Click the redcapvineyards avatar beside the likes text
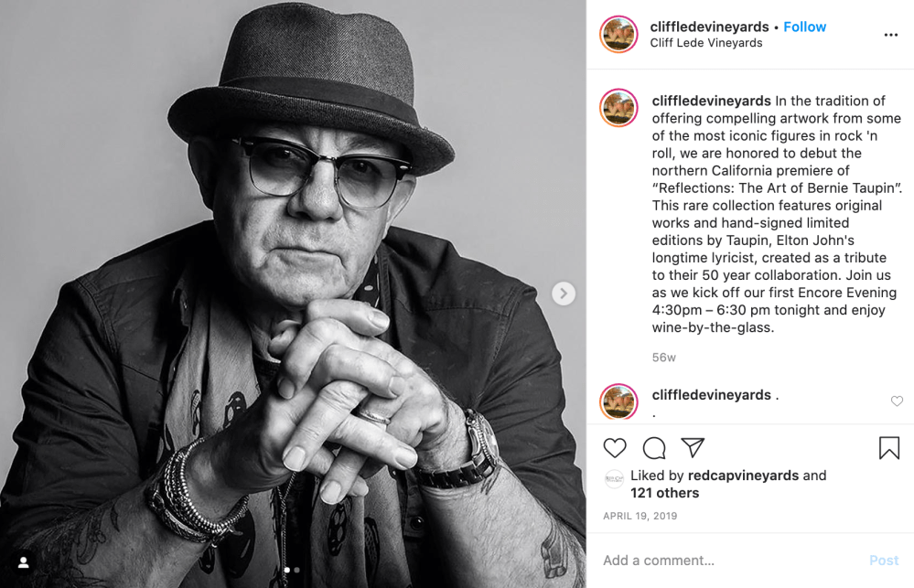 click(615, 476)
